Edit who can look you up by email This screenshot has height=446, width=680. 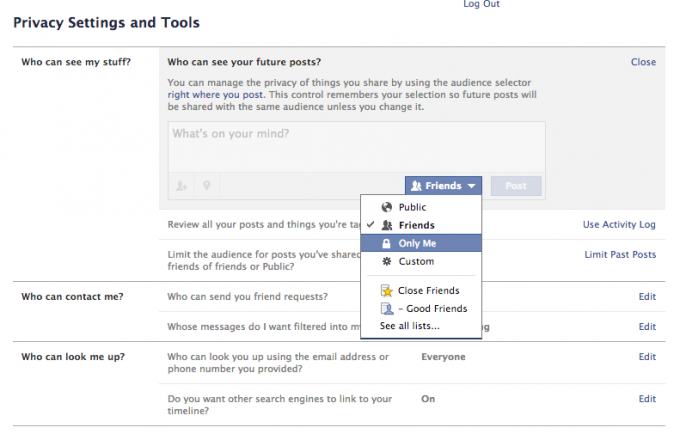point(647,357)
